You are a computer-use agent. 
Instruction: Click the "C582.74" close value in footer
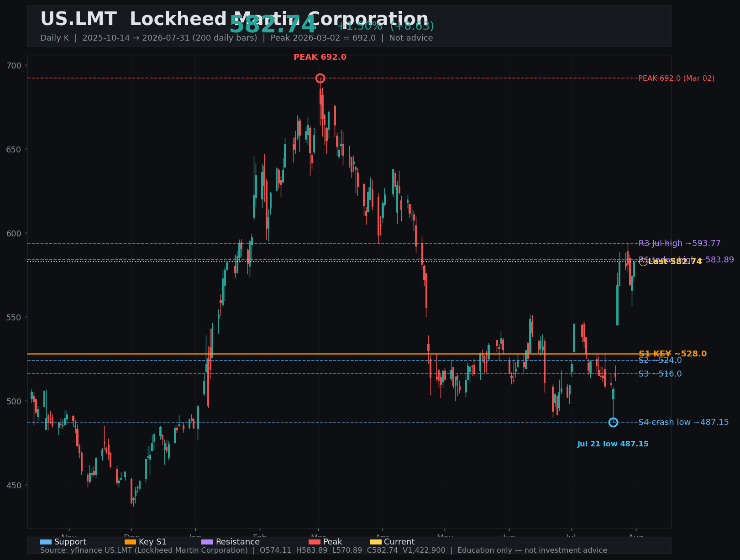coord(383,550)
